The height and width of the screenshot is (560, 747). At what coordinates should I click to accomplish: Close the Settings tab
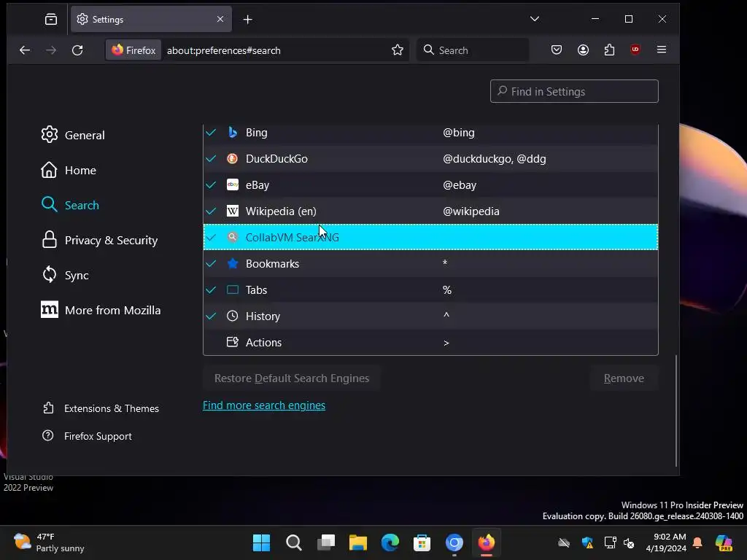click(x=220, y=19)
